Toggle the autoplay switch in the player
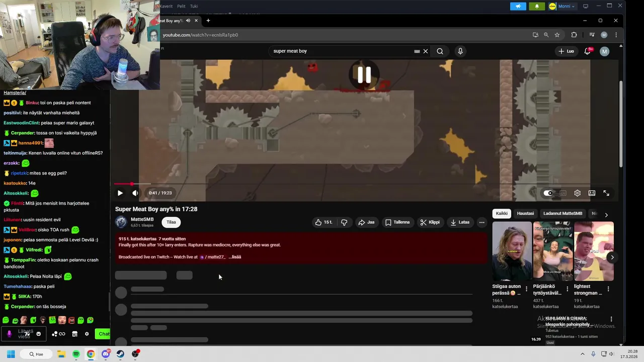The height and width of the screenshot is (362, 644). coord(548,193)
